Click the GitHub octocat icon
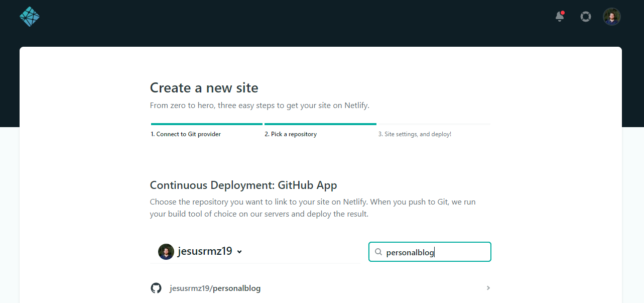 (156, 288)
